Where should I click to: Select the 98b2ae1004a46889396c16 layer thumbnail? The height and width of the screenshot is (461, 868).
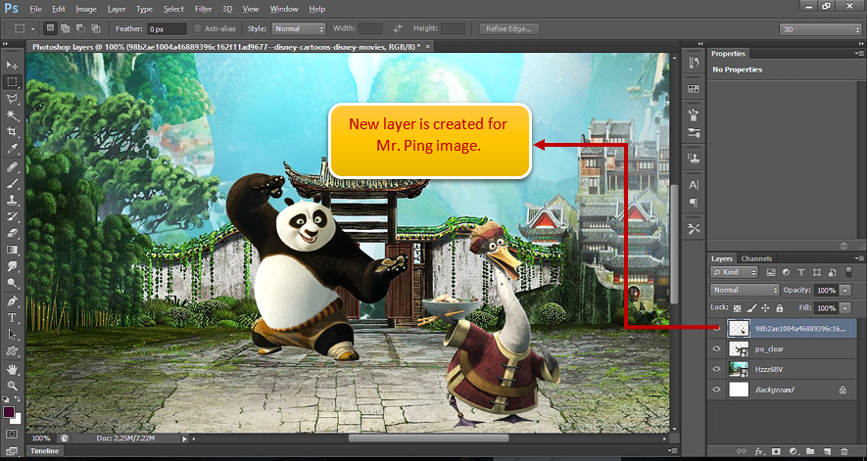(739, 328)
